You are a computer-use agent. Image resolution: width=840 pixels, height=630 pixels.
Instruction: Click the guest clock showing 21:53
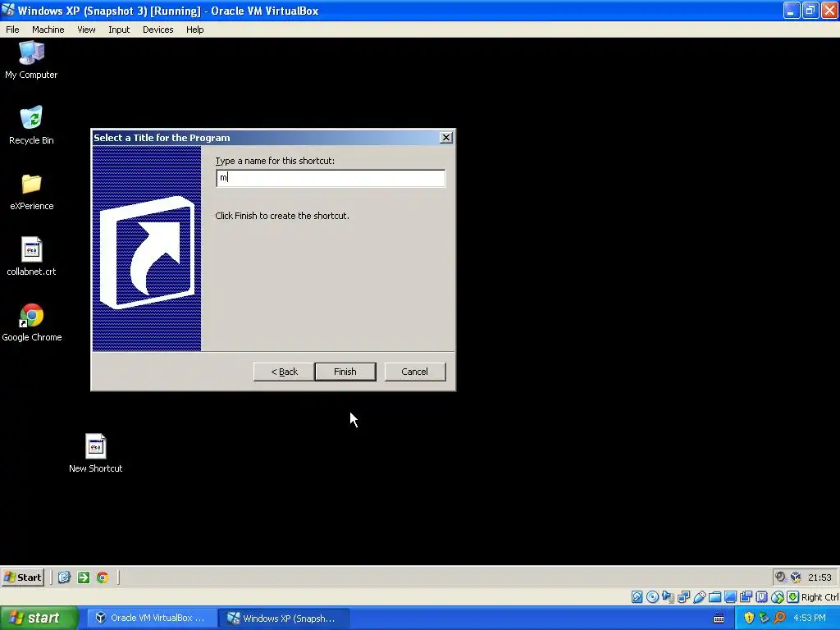(819, 577)
